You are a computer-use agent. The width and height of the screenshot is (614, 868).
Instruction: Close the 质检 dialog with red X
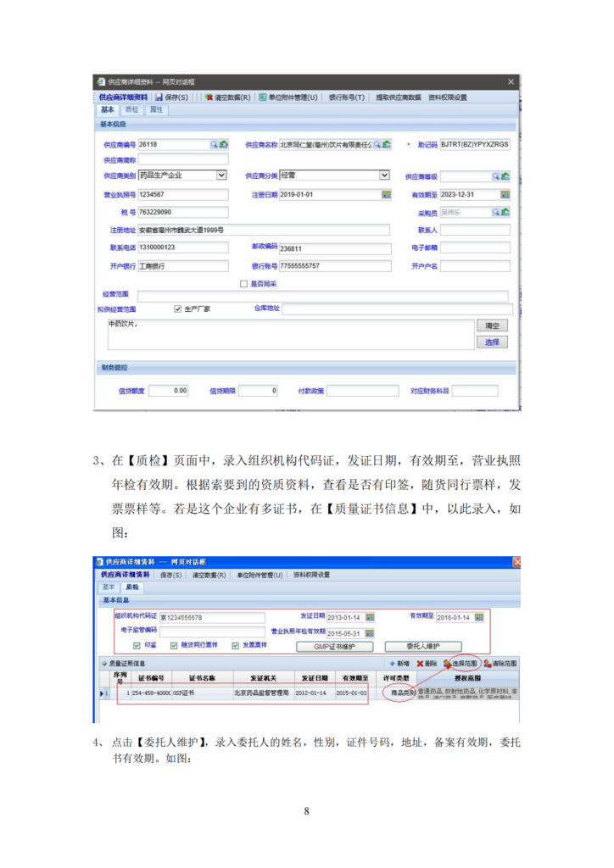(516, 563)
